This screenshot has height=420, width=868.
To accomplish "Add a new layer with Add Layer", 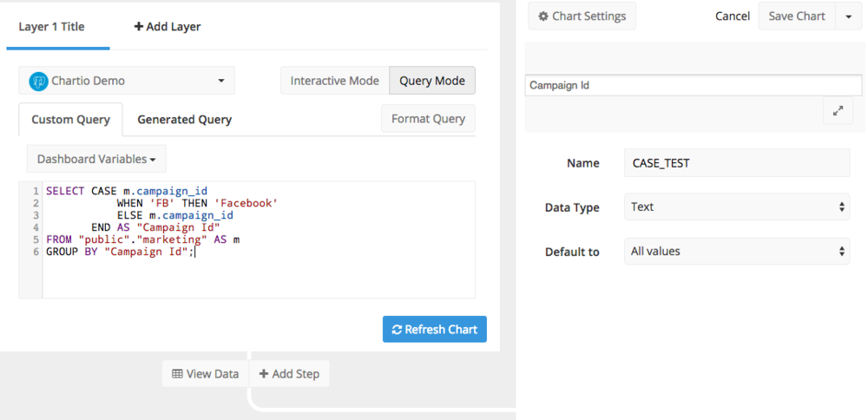I will click(x=168, y=27).
